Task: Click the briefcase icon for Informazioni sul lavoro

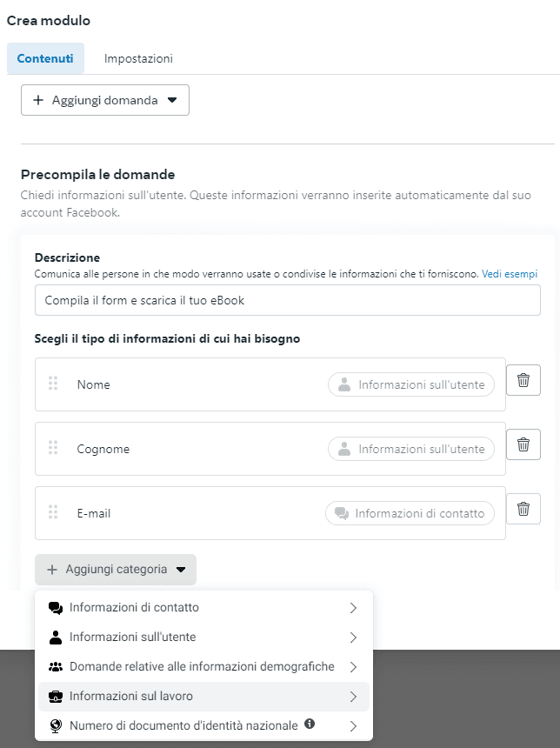Action: click(x=56, y=696)
